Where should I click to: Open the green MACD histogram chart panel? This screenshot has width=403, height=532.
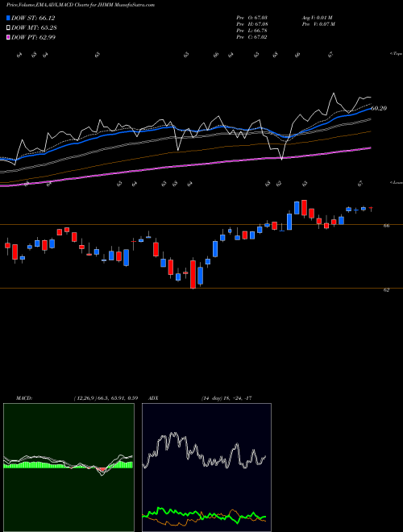(69, 468)
